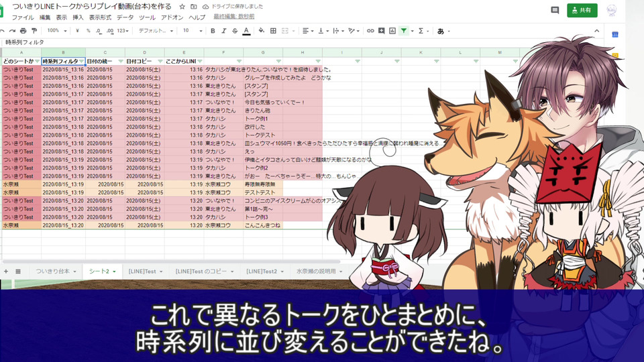Open the デフォルト font dropdown
Viewport: 644px width, 362px height.
pyautogui.click(x=156, y=31)
